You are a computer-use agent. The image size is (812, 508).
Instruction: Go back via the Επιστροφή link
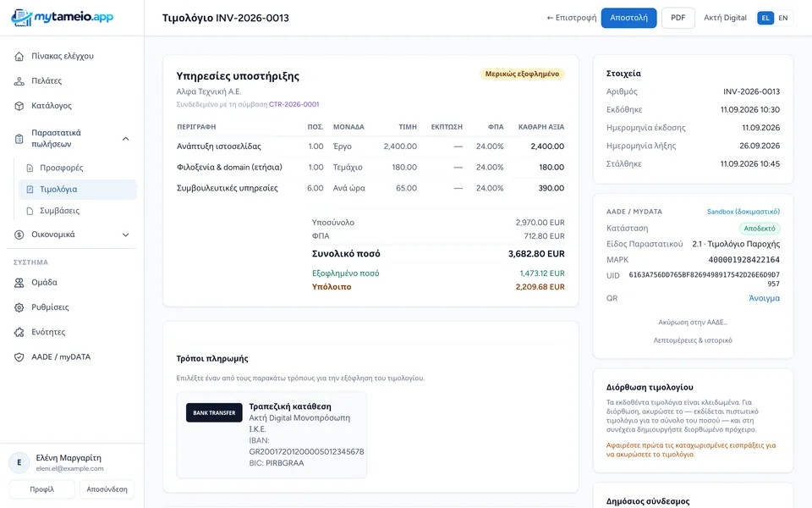[x=572, y=18]
